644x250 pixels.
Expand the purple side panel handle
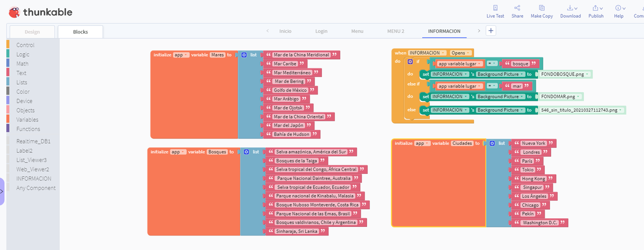point(2,190)
